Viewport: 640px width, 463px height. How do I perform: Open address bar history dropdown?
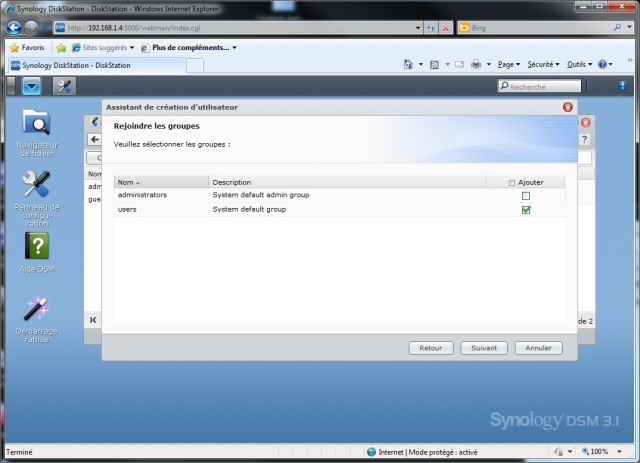[x=418, y=28]
